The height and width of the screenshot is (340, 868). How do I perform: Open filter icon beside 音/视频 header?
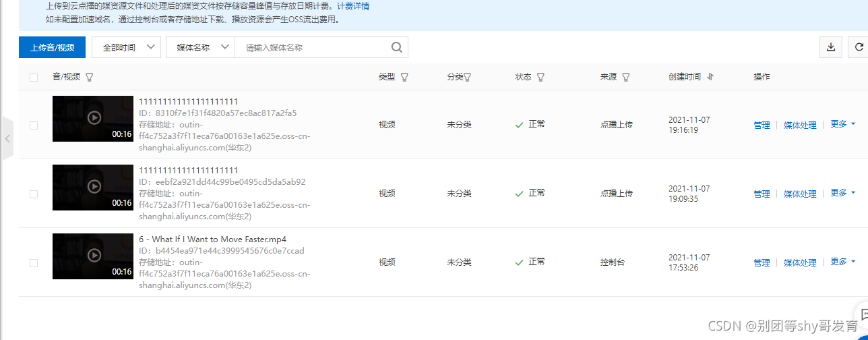[90, 77]
